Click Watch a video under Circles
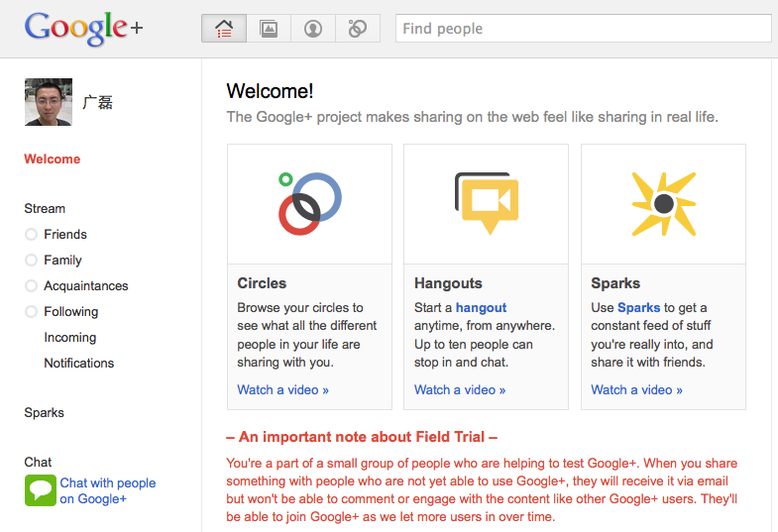 coord(282,389)
